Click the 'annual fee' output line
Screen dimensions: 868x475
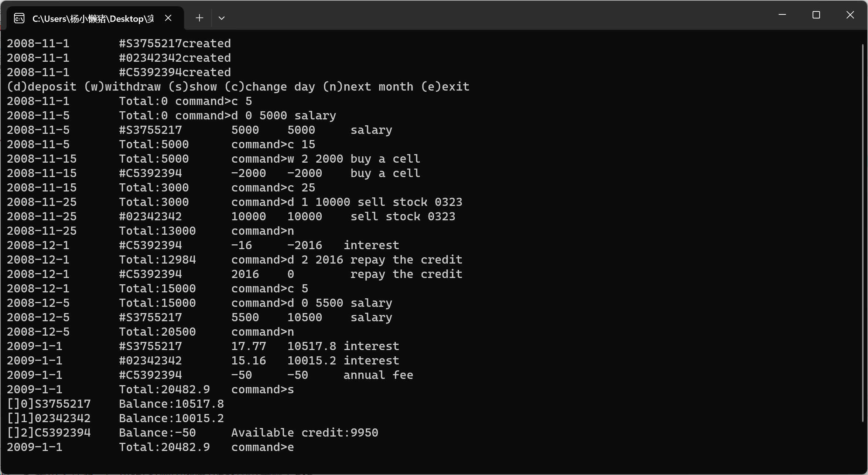click(x=378, y=375)
